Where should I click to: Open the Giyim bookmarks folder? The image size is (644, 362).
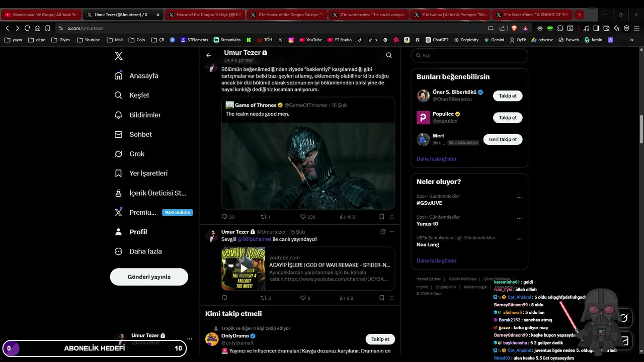[x=60, y=40]
